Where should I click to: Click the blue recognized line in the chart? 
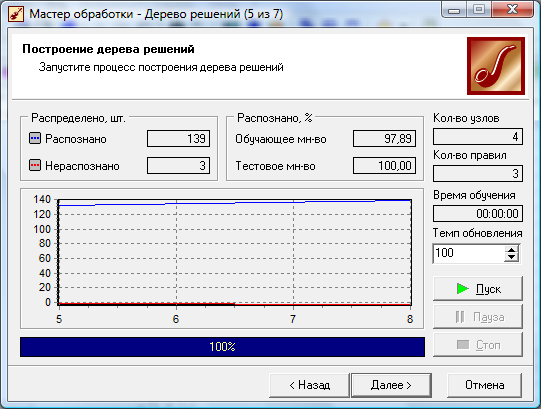pyautogui.click(x=235, y=203)
